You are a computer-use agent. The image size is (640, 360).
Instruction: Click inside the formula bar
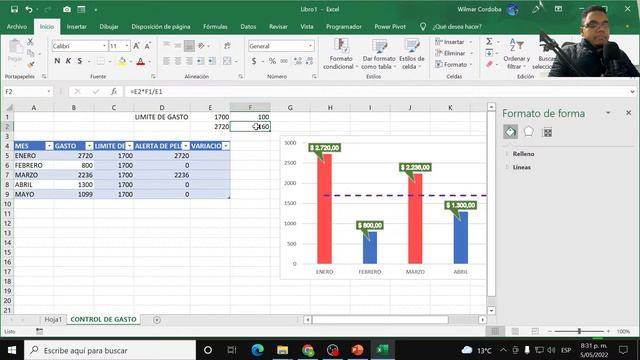[x=376, y=91]
